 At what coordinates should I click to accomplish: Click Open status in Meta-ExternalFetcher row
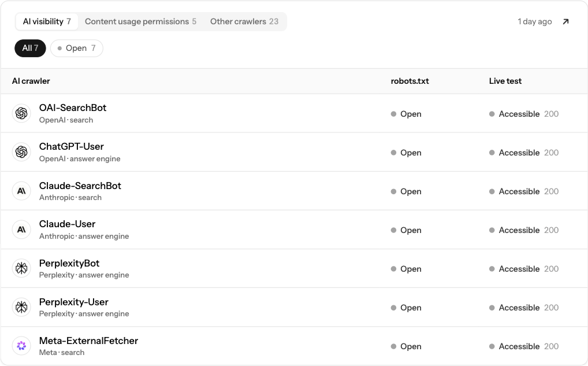click(x=406, y=346)
